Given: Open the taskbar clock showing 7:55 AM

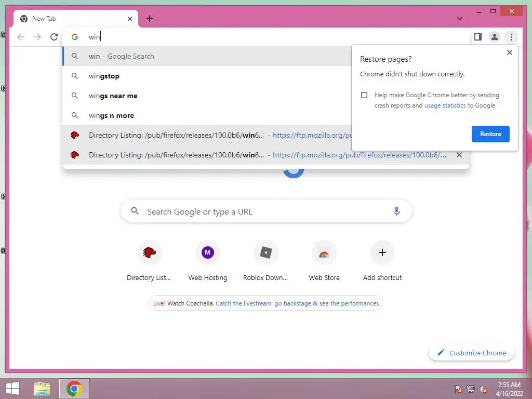Looking at the screenshot, I should [509, 389].
